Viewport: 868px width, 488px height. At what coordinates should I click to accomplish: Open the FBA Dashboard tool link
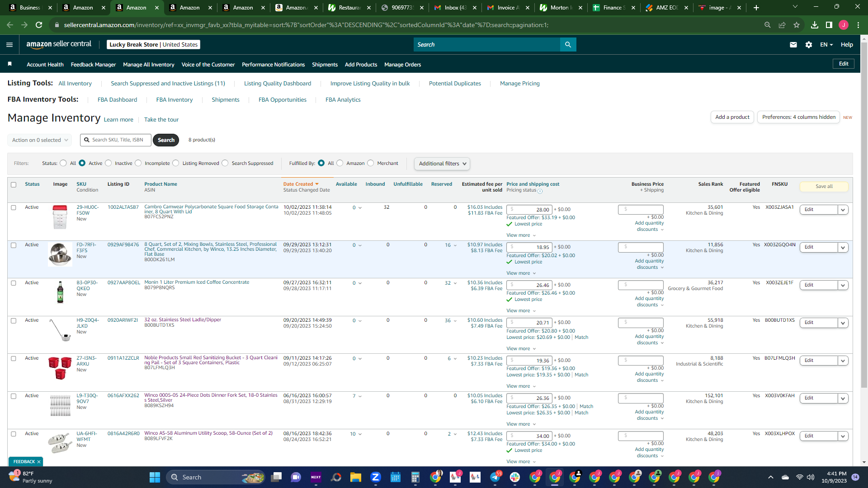(117, 100)
